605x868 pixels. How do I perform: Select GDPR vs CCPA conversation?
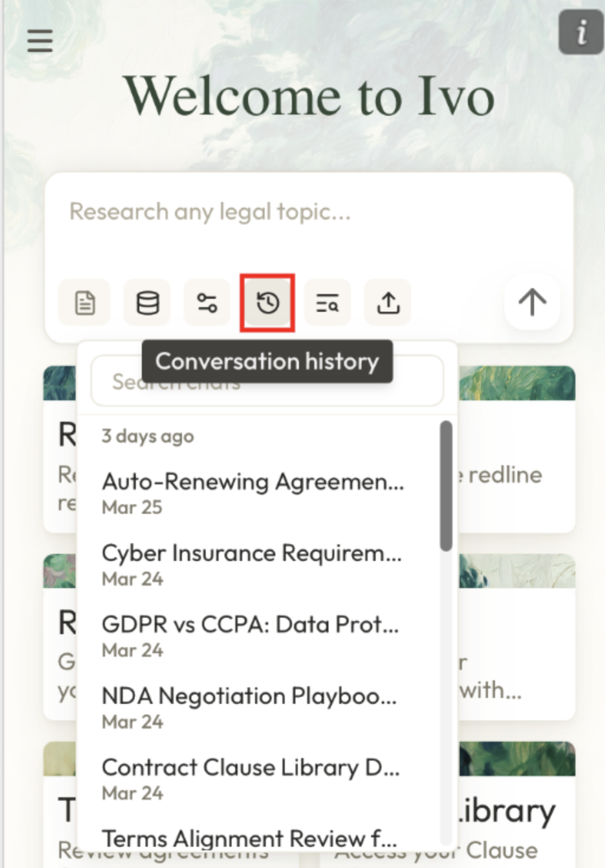pyautogui.click(x=251, y=635)
